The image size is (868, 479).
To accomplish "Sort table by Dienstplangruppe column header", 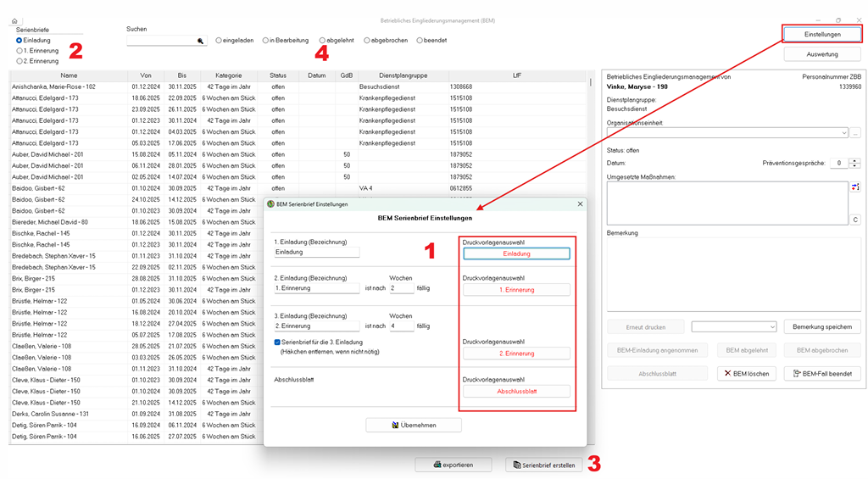I will [x=403, y=75].
